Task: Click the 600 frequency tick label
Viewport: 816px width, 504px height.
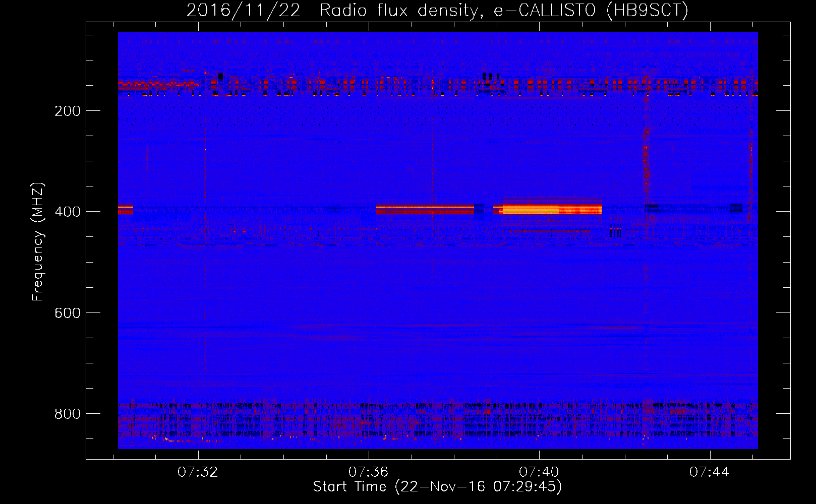Action: [68, 313]
